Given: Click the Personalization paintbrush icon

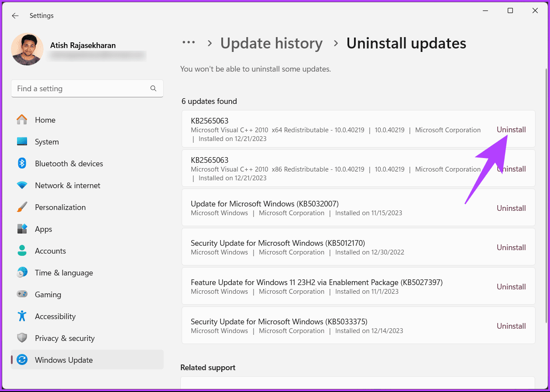Looking at the screenshot, I should point(22,207).
